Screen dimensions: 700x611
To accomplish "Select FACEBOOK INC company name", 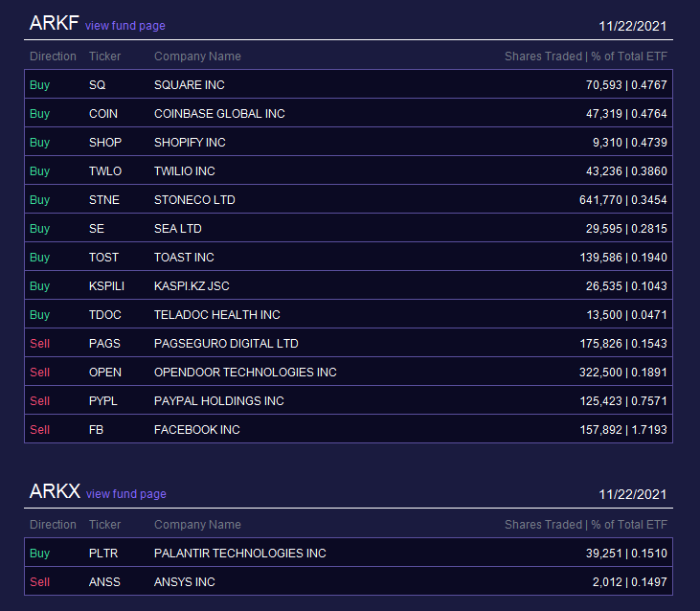I will tap(197, 430).
